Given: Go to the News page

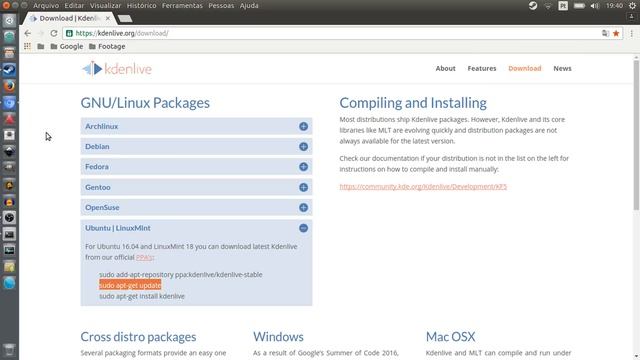Looking at the screenshot, I should 562,69.
